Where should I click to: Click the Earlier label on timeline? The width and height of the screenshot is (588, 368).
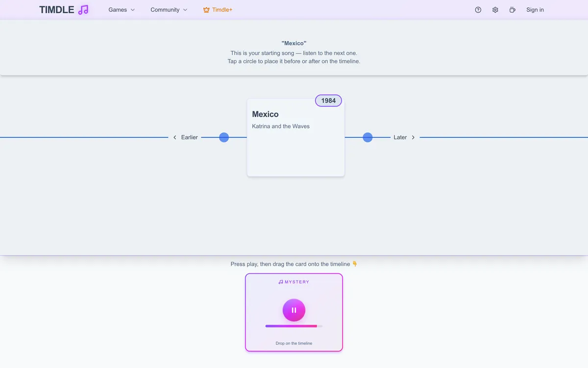pyautogui.click(x=190, y=137)
